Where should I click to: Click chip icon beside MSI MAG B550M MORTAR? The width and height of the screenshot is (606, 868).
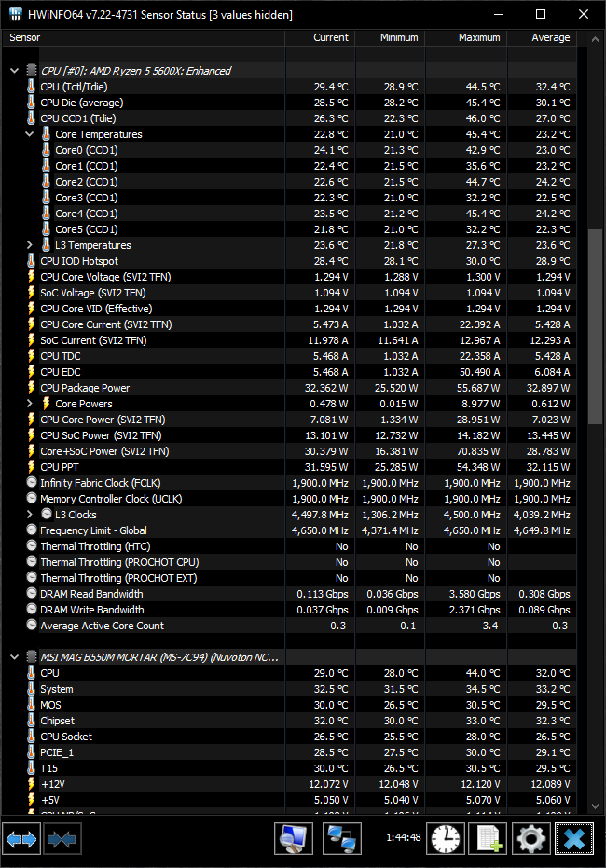pyautogui.click(x=32, y=657)
